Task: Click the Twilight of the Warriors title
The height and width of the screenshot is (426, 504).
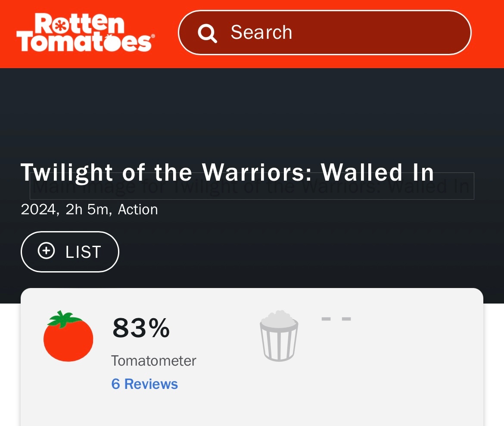Action: coord(227,172)
